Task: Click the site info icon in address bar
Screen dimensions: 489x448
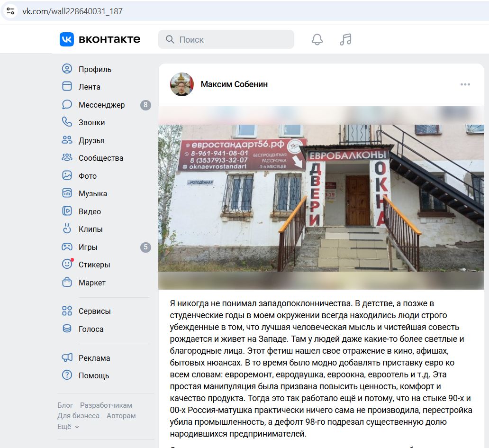Action: (10, 11)
